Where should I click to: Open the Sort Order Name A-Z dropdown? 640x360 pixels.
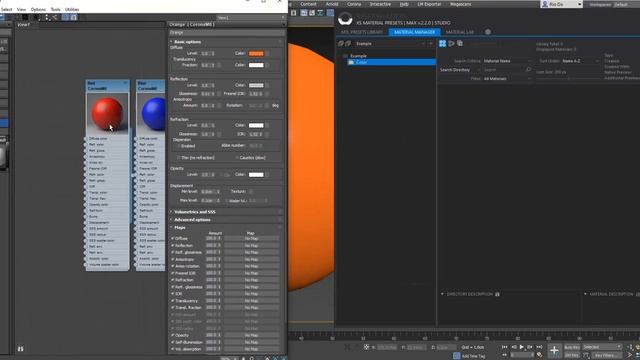580,61
